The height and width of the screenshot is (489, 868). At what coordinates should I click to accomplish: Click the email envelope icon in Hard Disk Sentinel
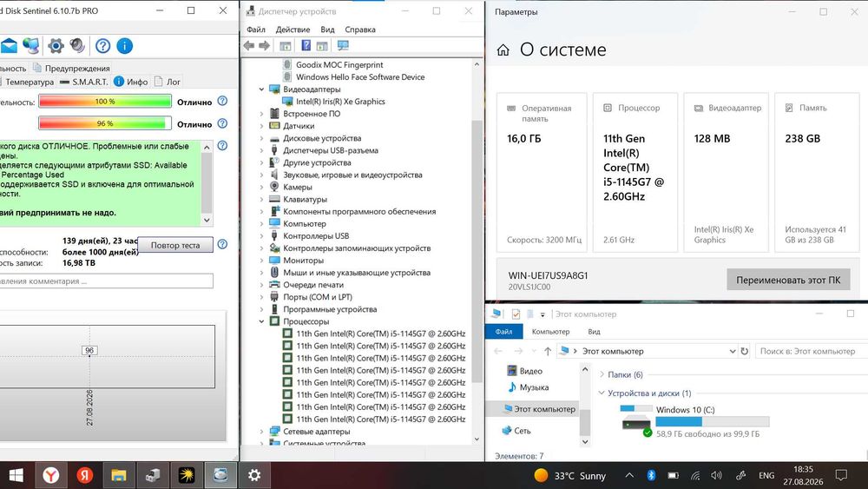[9, 46]
